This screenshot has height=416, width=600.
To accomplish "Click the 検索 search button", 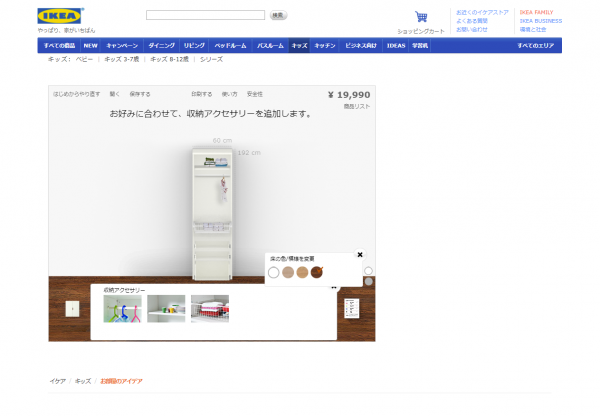I will pos(278,15).
